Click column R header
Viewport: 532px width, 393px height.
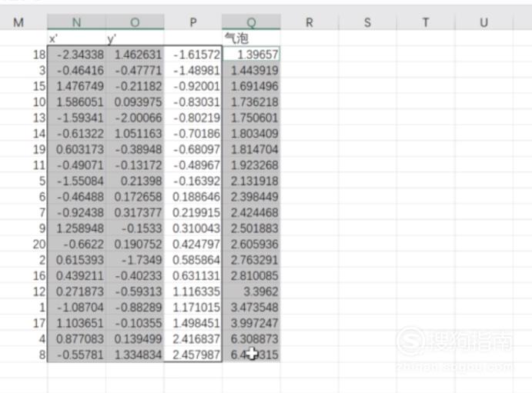pos(309,22)
